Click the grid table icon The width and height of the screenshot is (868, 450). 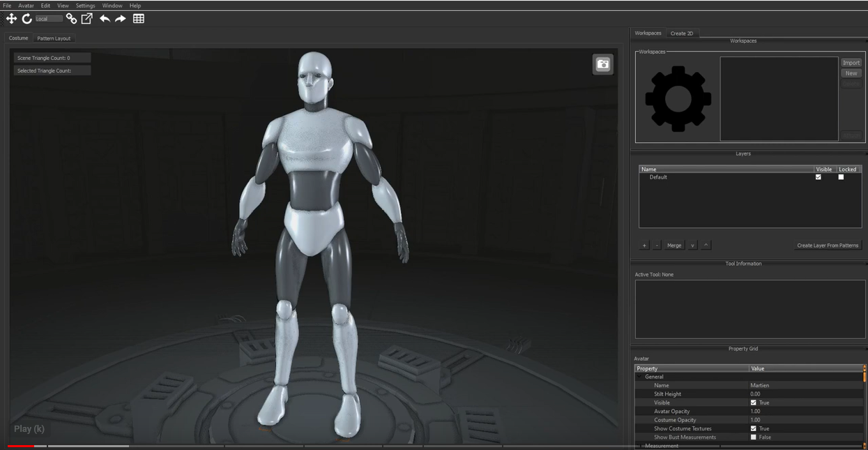[139, 19]
